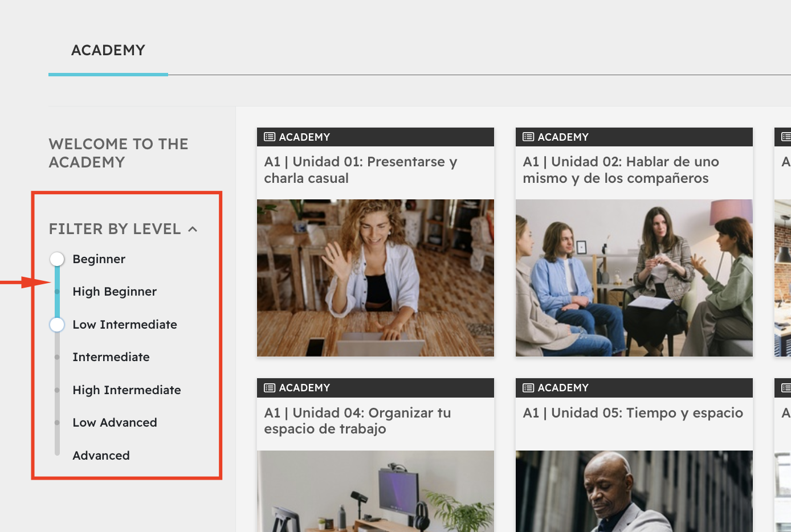The width and height of the screenshot is (791, 532).
Task: Click the Low Advanced tick on the slider
Action: pos(57,423)
